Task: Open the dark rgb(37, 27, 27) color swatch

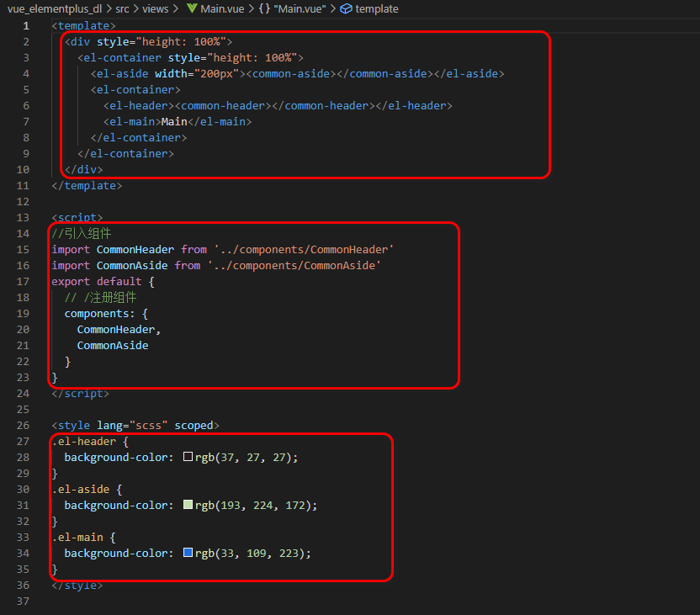Action: click(188, 457)
